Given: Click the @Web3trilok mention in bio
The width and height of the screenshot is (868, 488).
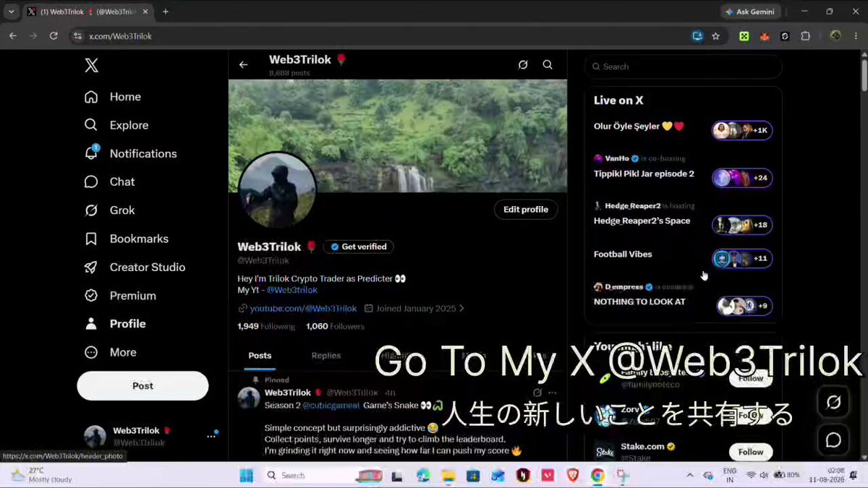Looking at the screenshot, I should [x=292, y=290].
